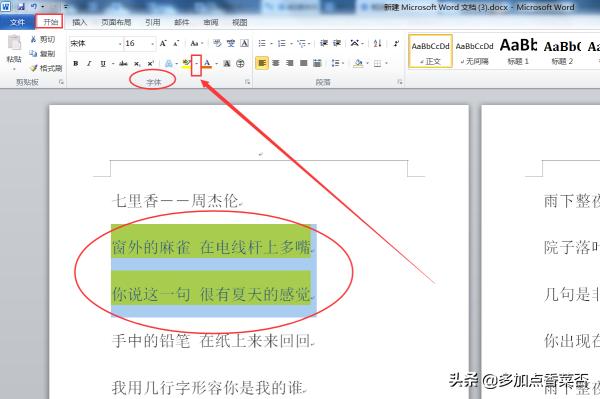Apply the Heading 2 (标题 2) style
Image resolution: width=600 pixels, height=399 pixels.
[x=562, y=51]
